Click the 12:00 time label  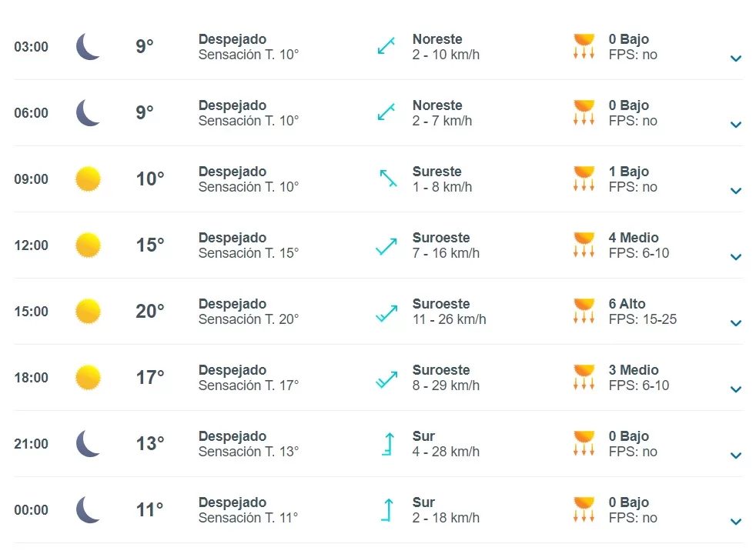[x=32, y=245]
